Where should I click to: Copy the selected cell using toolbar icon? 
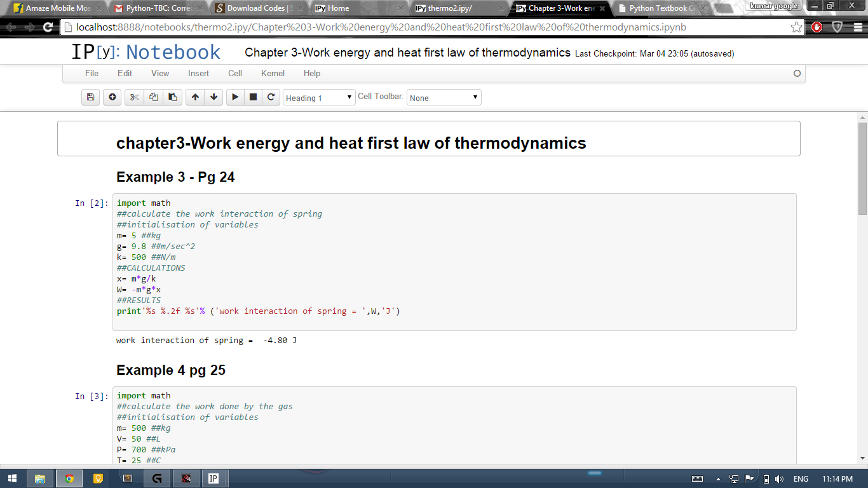(x=153, y=97)
